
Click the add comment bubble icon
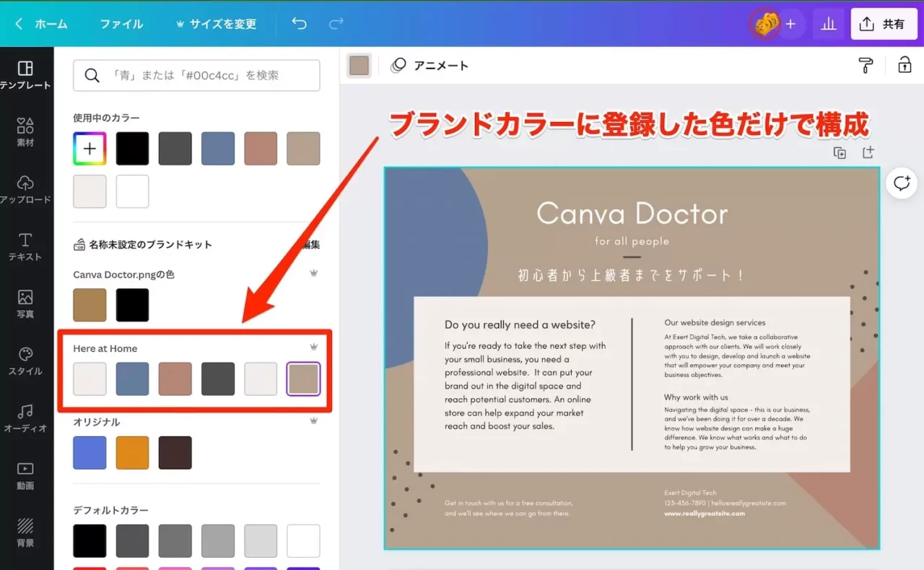(x=902, y=183)
